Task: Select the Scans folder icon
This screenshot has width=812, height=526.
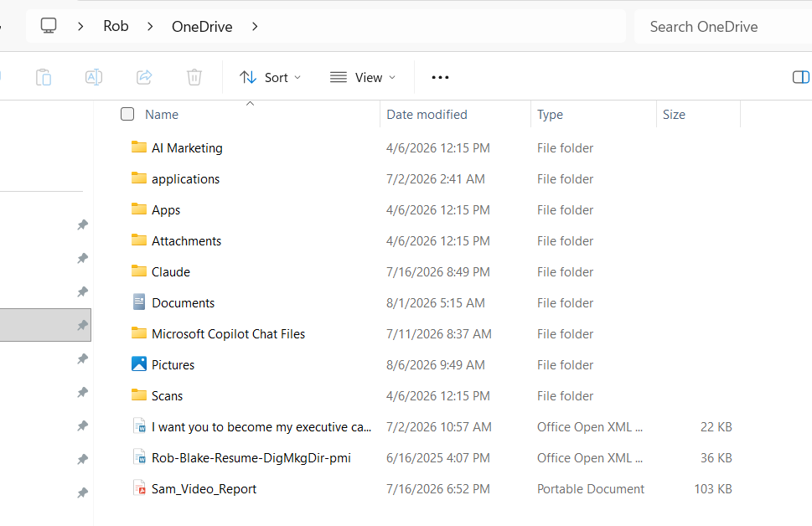Action: [139, 395]
